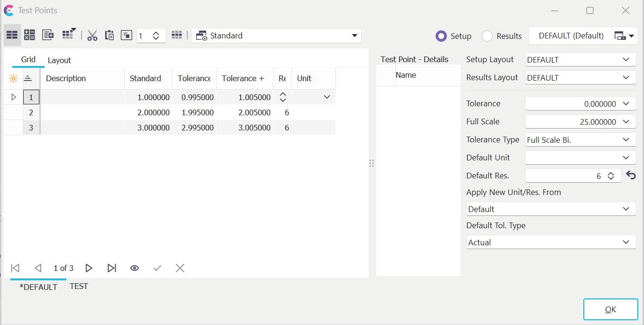Viewport: 644px width, 325px height.
Task: Select the Setup radio button
Action: point(441,36)
